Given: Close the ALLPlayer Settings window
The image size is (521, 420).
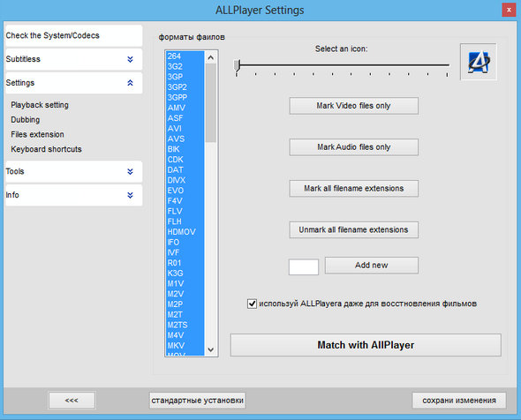Looking at the screenshot, I should (509, 10).
